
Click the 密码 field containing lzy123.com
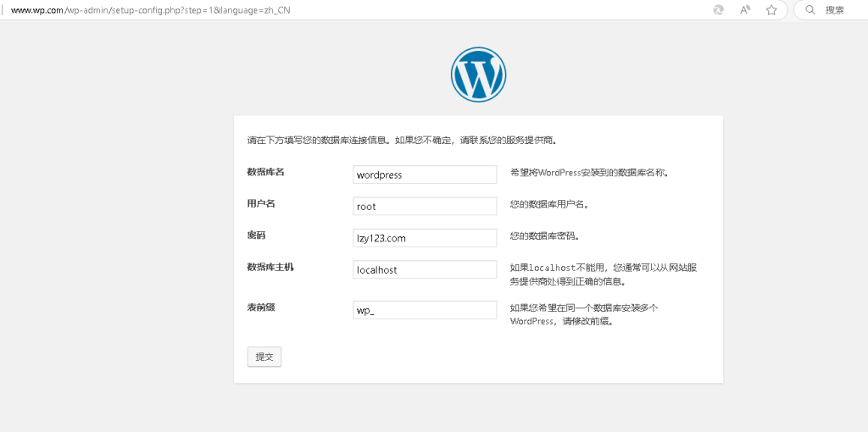(425, 238)
